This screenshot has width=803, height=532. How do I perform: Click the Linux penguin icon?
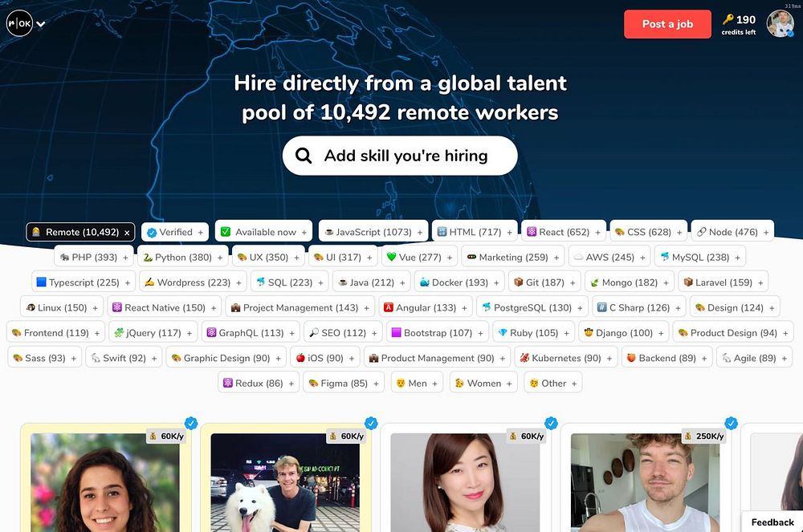[31, 307]
